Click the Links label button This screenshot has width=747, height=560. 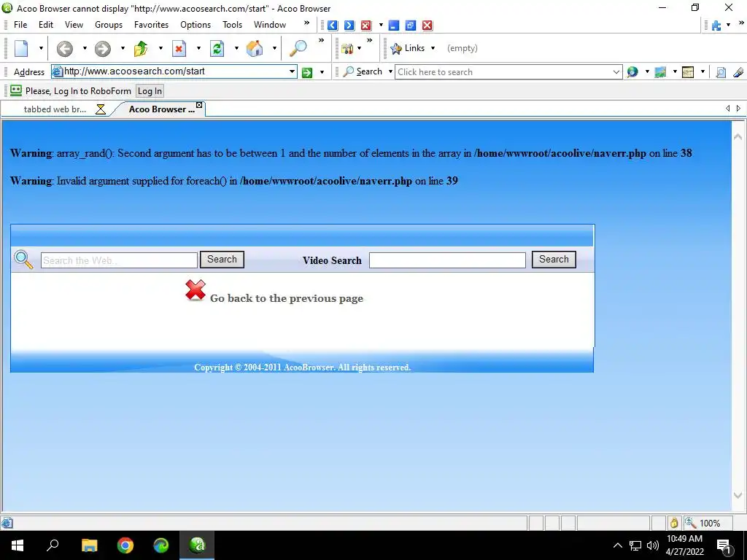pyautogui.click(x=414, y=48)
